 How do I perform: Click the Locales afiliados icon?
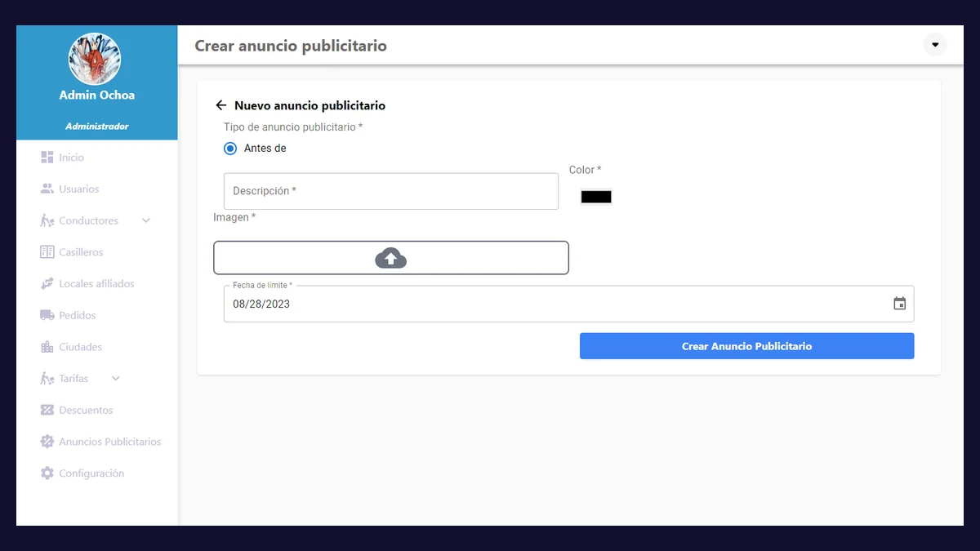coord(47,284)
